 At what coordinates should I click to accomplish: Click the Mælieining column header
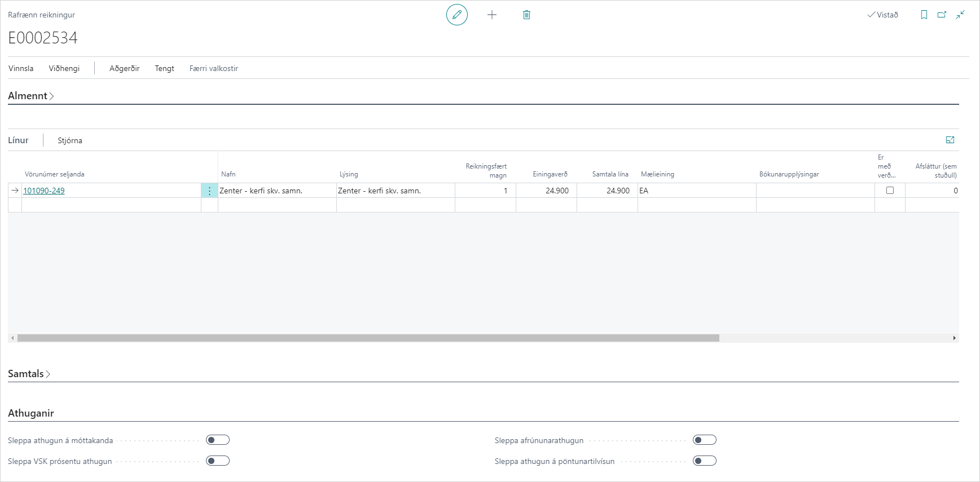[657, 174]
